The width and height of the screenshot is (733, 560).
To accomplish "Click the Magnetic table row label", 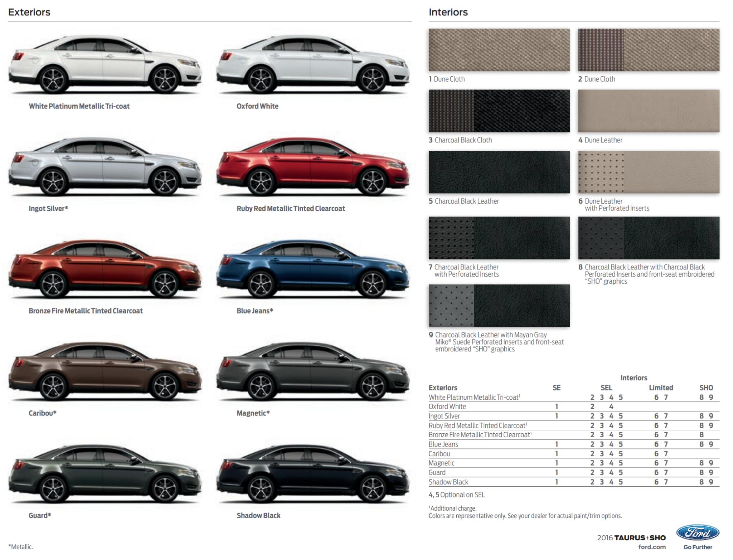I will click(x=442, y=463).
